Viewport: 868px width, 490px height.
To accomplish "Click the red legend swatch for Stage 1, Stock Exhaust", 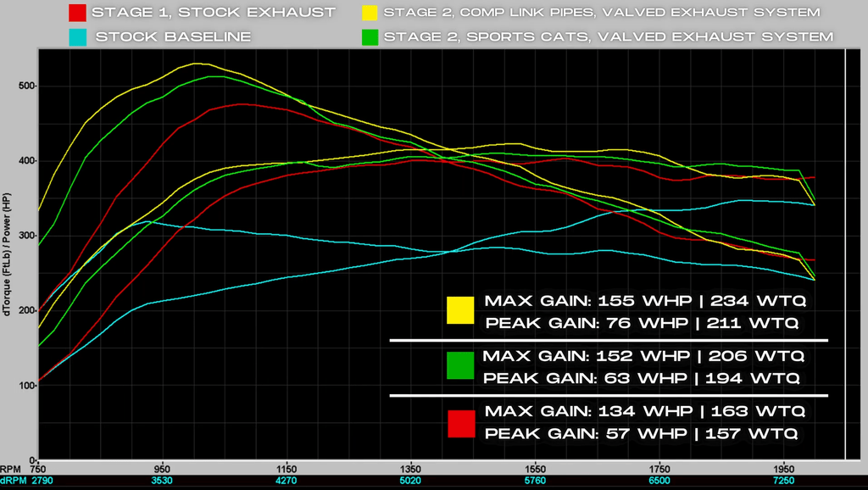I will coord(77,13).
